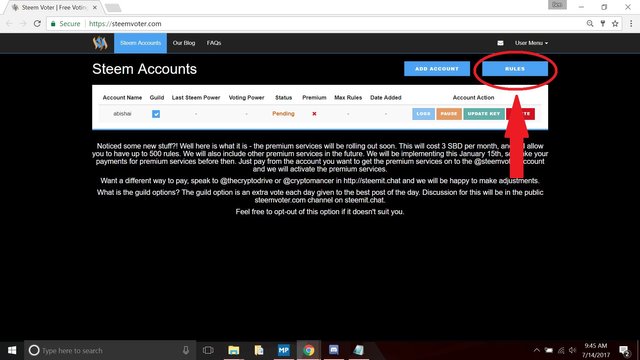Open Task View on taskbar
The height and width of the screenshot is (360, 640).
click(208, 350)
